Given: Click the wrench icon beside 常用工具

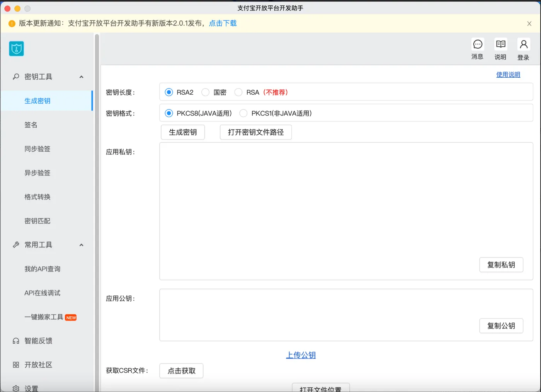Looking at the screenshot, I should 16,245.
